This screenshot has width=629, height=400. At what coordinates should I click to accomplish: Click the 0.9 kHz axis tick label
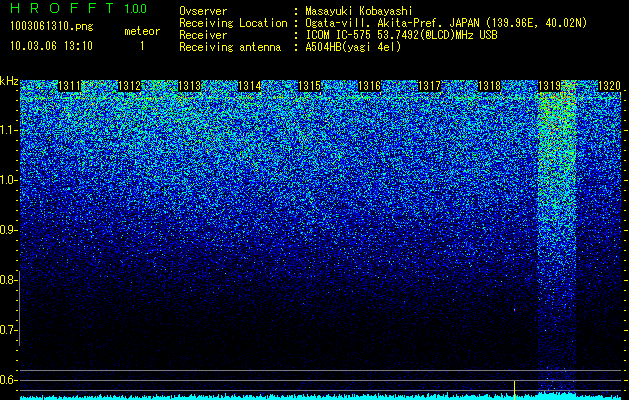[x=8, y=230]
